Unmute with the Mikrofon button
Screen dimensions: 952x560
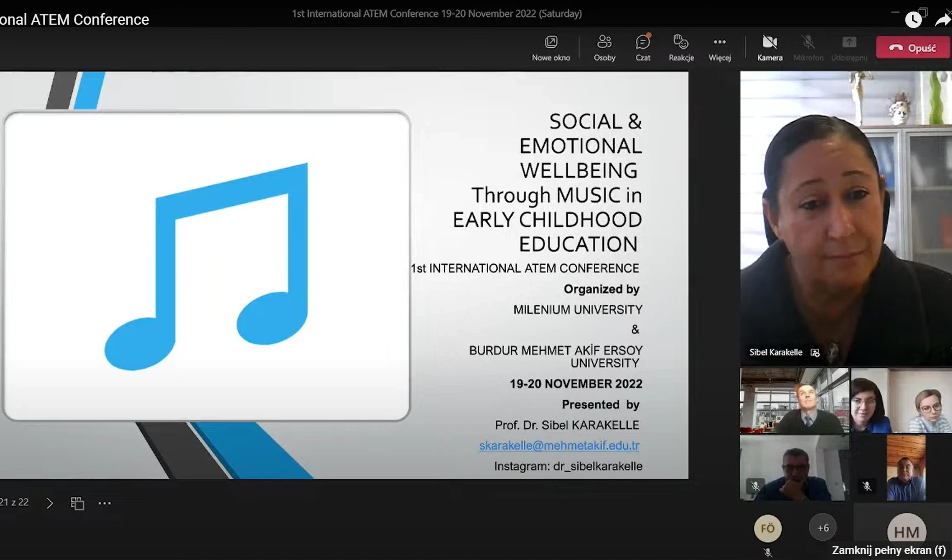pos(808,48)
